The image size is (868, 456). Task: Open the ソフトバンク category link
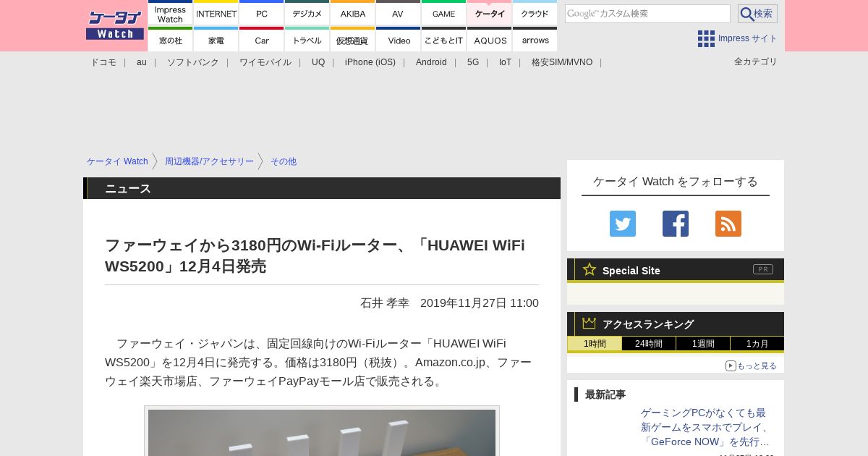click(193, 62)
